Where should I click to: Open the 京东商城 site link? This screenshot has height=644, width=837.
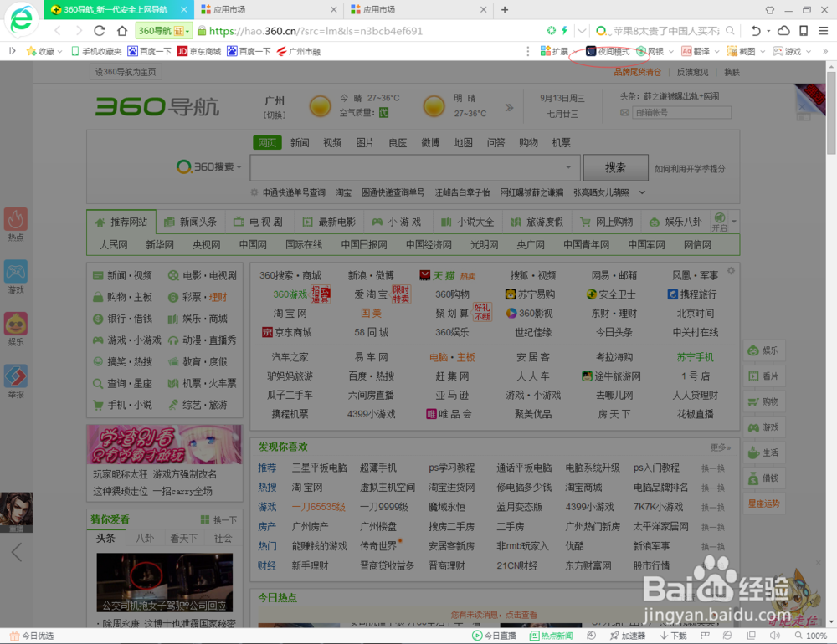tap(286, 332)
